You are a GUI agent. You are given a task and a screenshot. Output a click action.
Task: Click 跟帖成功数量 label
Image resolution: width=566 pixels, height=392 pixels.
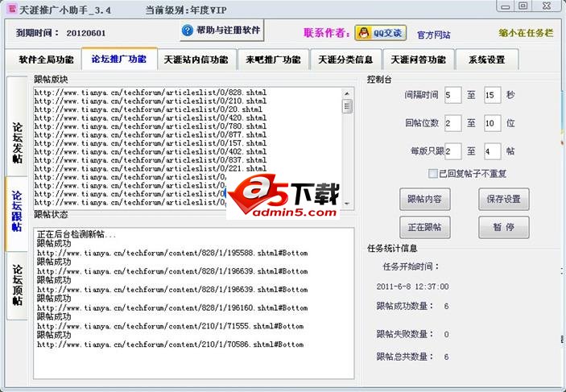point(405,306)
